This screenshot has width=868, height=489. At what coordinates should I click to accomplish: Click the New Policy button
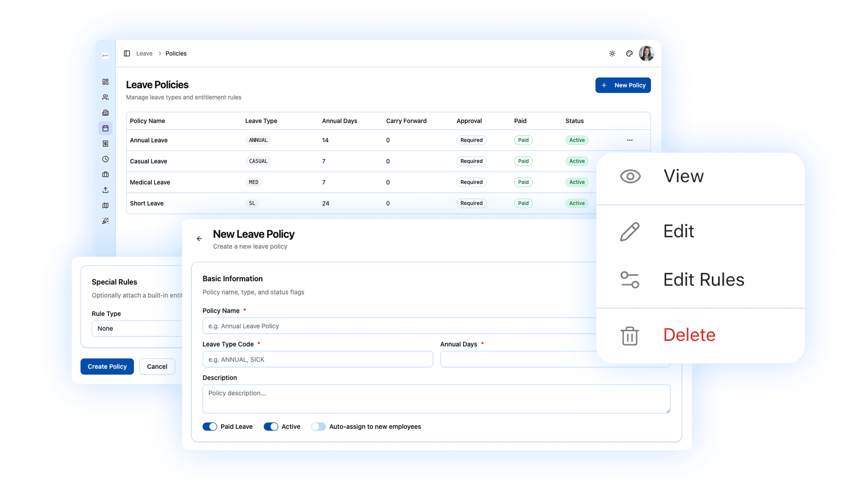tap(623, 85)
